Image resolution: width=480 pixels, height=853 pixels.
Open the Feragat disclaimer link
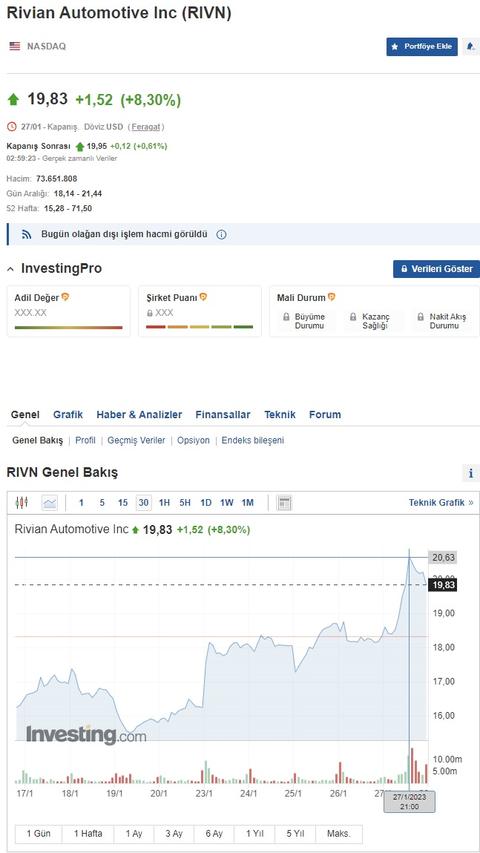[146, 127]
